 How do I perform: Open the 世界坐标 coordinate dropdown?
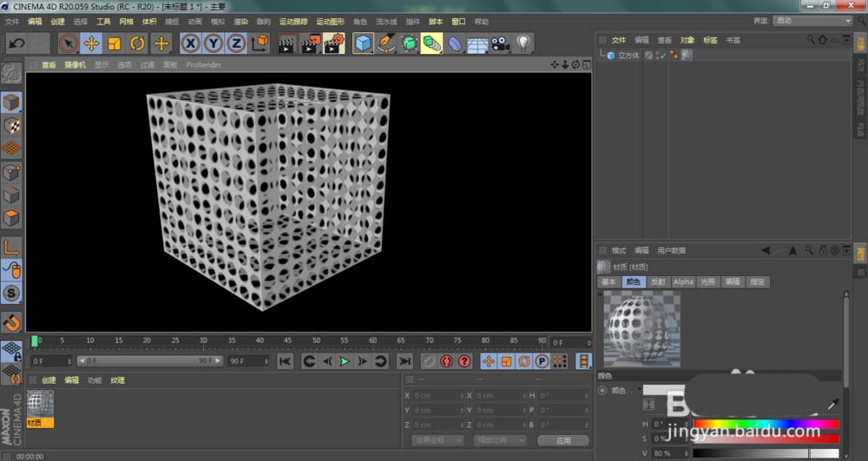(438, 440)
